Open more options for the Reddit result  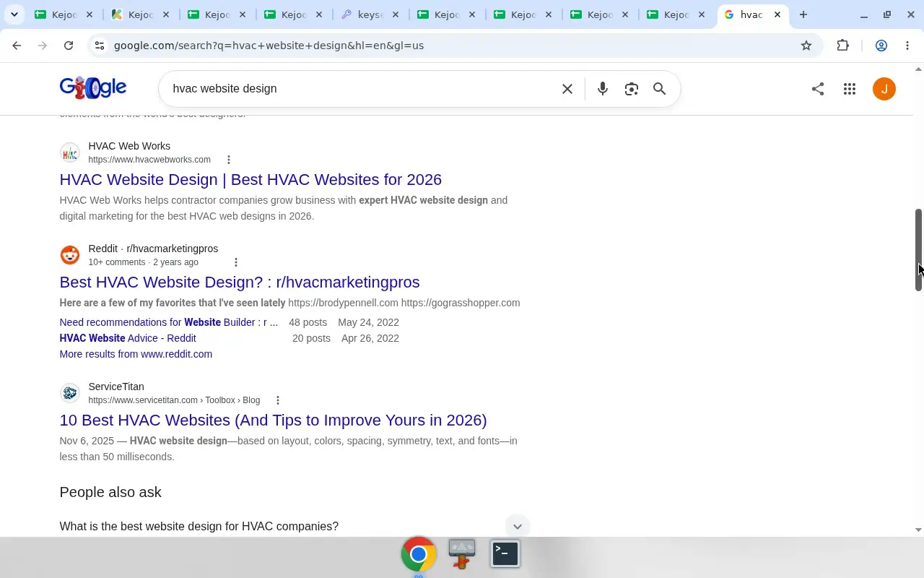(235, 262)
